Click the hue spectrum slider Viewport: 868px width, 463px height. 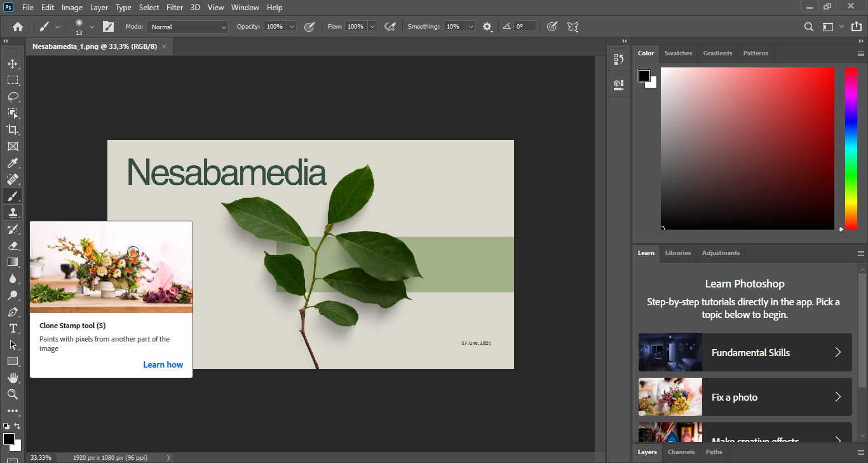click(850, 148)
